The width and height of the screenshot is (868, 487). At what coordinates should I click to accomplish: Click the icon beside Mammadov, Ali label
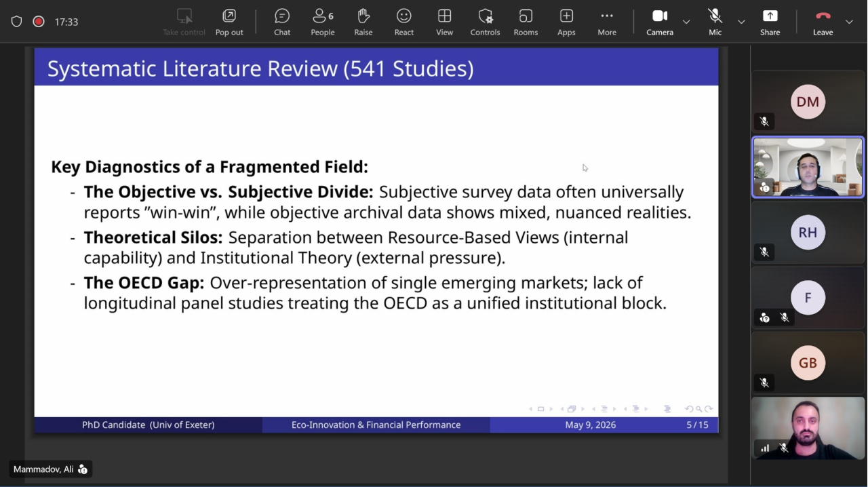click(x=83, y=469)
